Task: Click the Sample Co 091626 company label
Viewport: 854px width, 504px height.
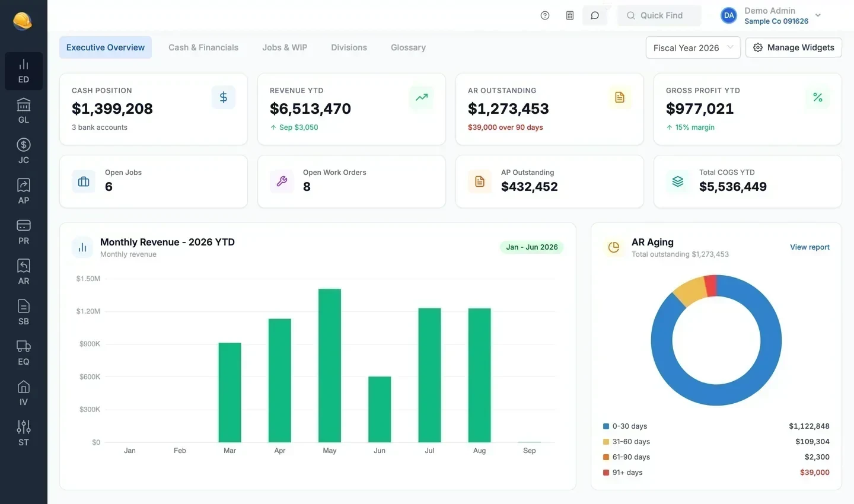Action: coord(776,21)
